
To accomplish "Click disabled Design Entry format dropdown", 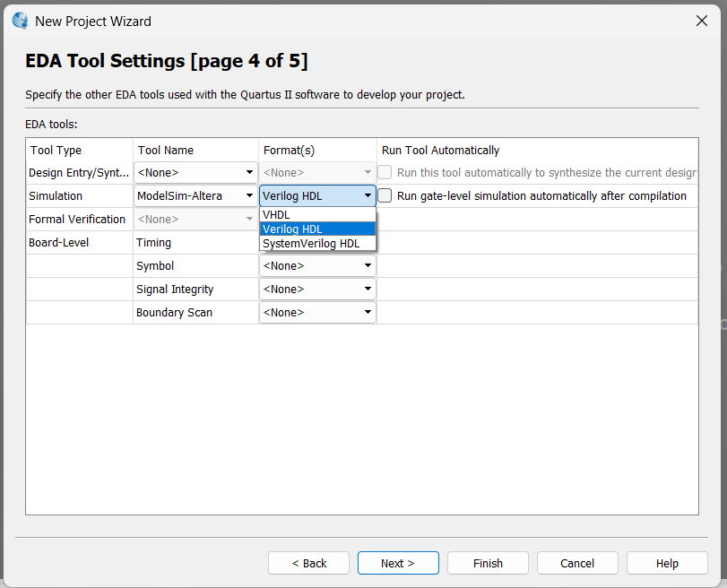I will point(317,172).
